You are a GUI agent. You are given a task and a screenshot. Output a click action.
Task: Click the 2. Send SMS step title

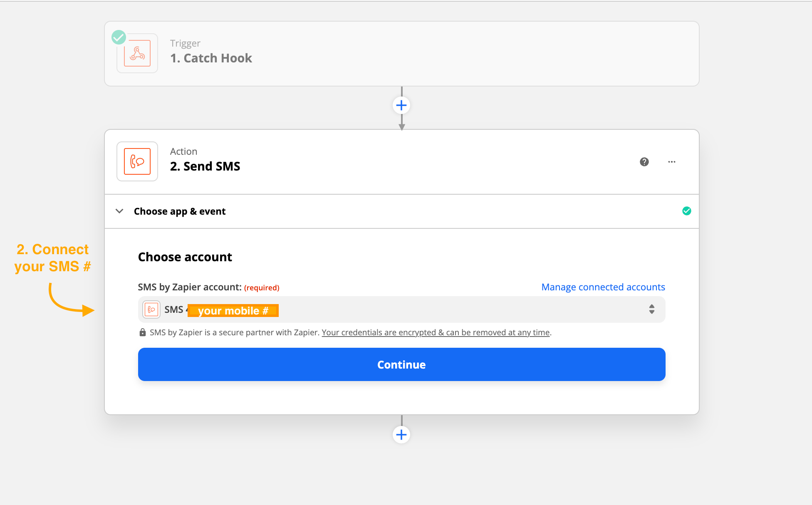[205, 166]
